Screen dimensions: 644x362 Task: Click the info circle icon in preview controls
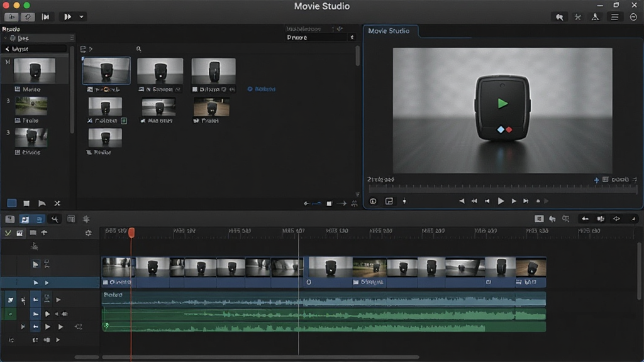click(x=373, y=201)
